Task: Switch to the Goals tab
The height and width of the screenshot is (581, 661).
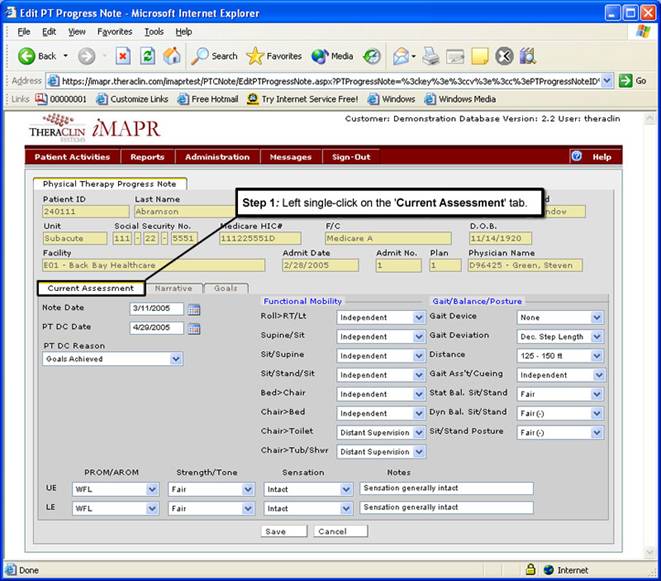Action: click(225, 288)
